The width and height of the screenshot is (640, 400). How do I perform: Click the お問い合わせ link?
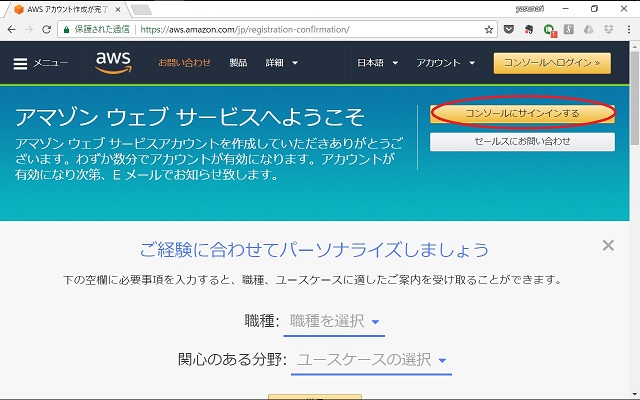point(184,63)
